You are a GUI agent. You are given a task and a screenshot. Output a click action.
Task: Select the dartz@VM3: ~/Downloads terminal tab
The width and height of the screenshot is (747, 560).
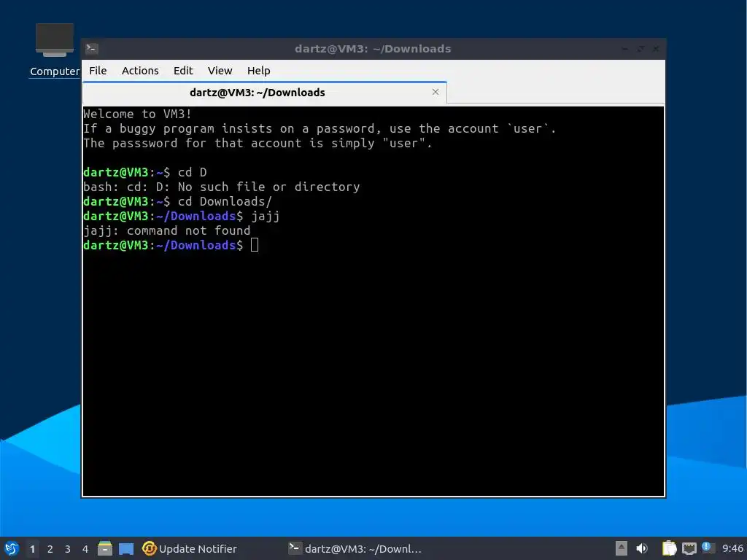pos(264,93)
